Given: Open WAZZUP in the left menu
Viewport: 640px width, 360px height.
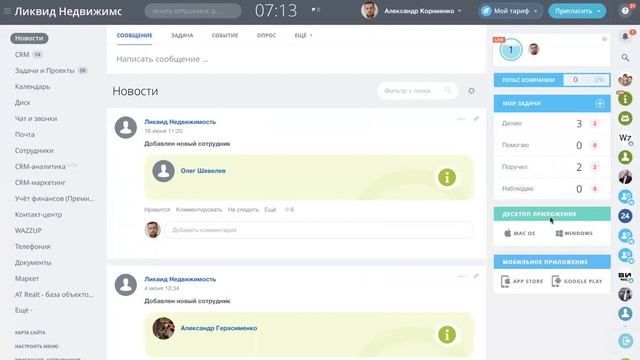Looking at the screenshot, I should tap(28, 230).
